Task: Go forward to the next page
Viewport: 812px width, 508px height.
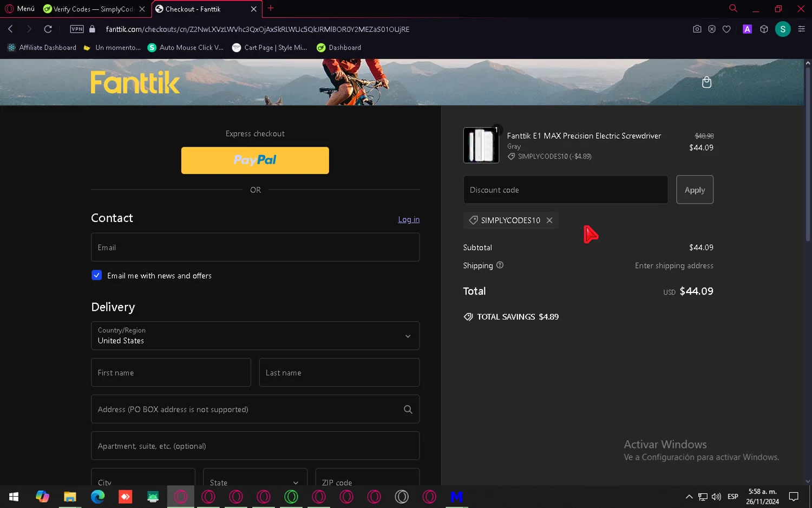Action: point(29,29)
